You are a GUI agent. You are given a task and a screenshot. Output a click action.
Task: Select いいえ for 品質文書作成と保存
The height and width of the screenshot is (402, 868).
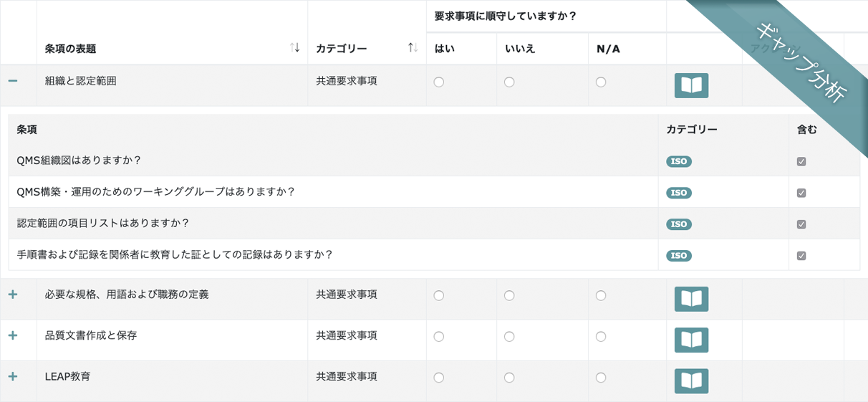[509, 337]
